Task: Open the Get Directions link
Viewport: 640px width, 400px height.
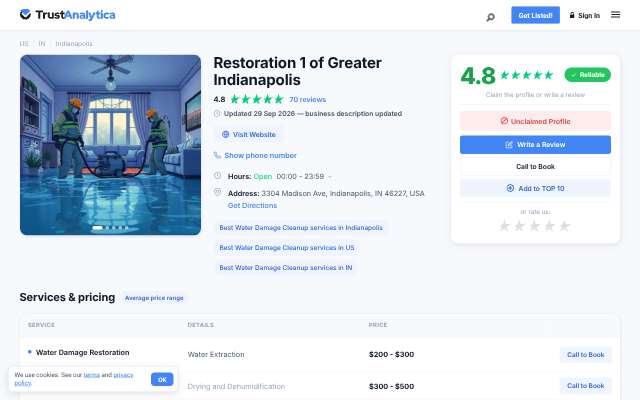Action: (252, 205)
